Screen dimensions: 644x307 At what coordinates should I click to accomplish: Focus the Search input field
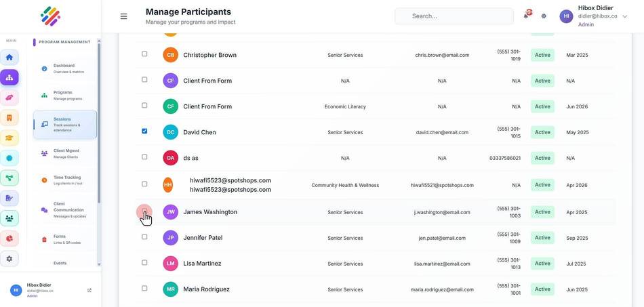[x=454, y=16]
